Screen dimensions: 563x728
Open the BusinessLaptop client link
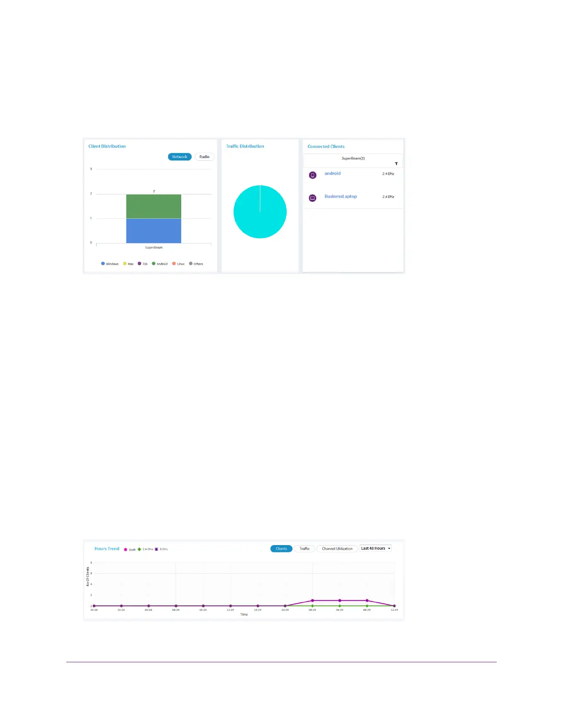(341, 196)
